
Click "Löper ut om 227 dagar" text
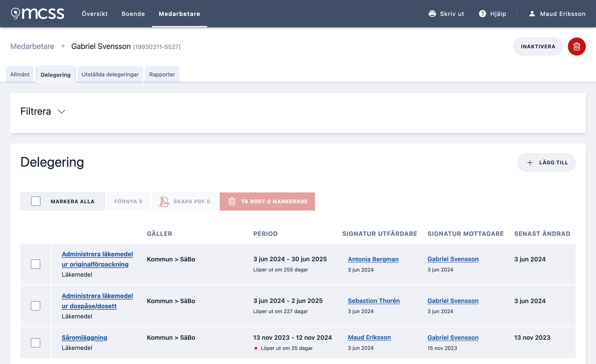pos(280,311)
